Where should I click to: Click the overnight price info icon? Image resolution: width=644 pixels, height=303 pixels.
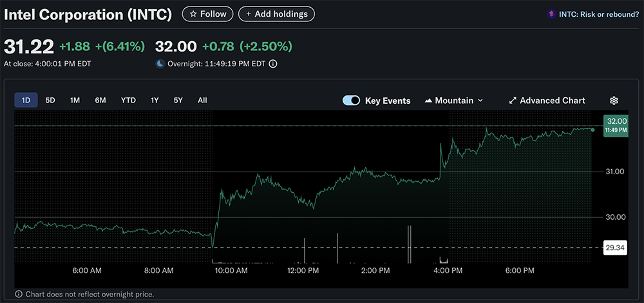273,64
